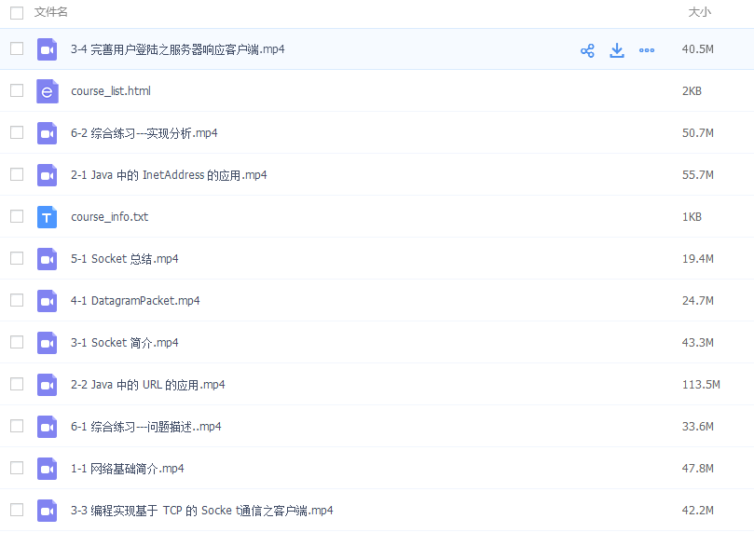Viewport: 754px width, 560px height.
Task: Tick checkbox for 2-2 Java URL file
Action: 17,384
